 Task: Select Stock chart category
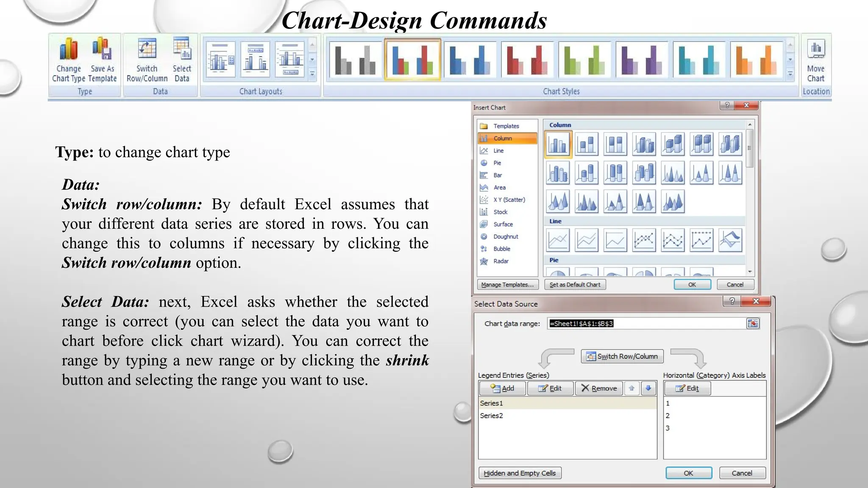pos(507,212)
